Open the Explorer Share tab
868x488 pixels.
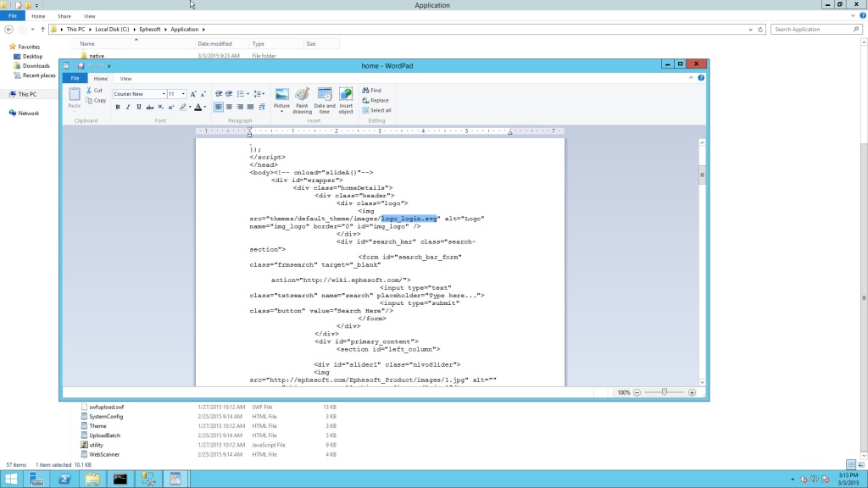tap(64, 16)
